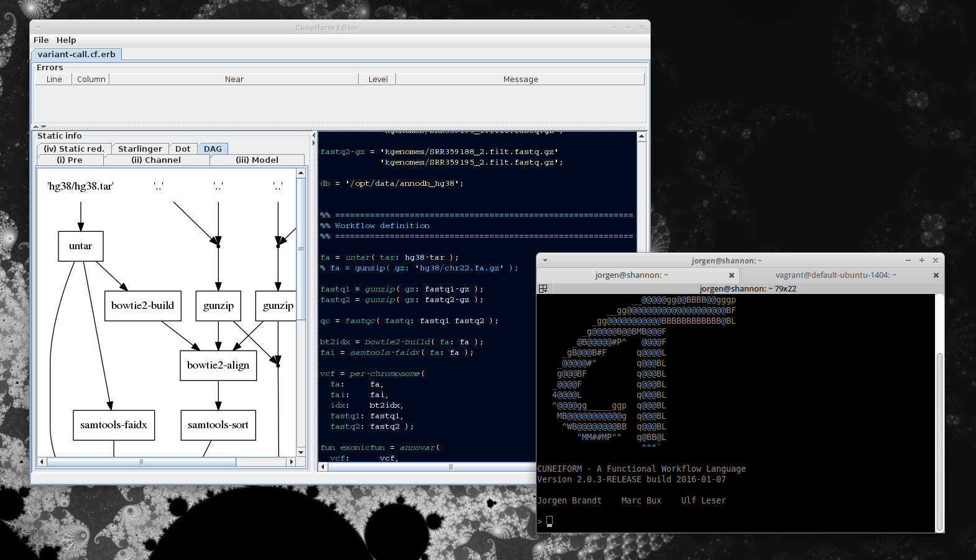Select the untar node in the DAG

pyautogui.click(x=81, y=246)
